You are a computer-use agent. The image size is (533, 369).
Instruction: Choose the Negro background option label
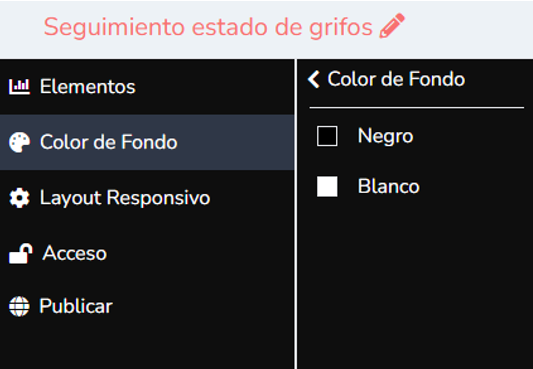385,137
